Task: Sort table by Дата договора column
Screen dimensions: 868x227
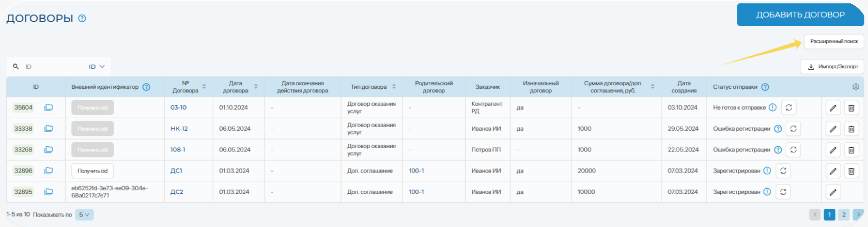Action: (256, 87)
